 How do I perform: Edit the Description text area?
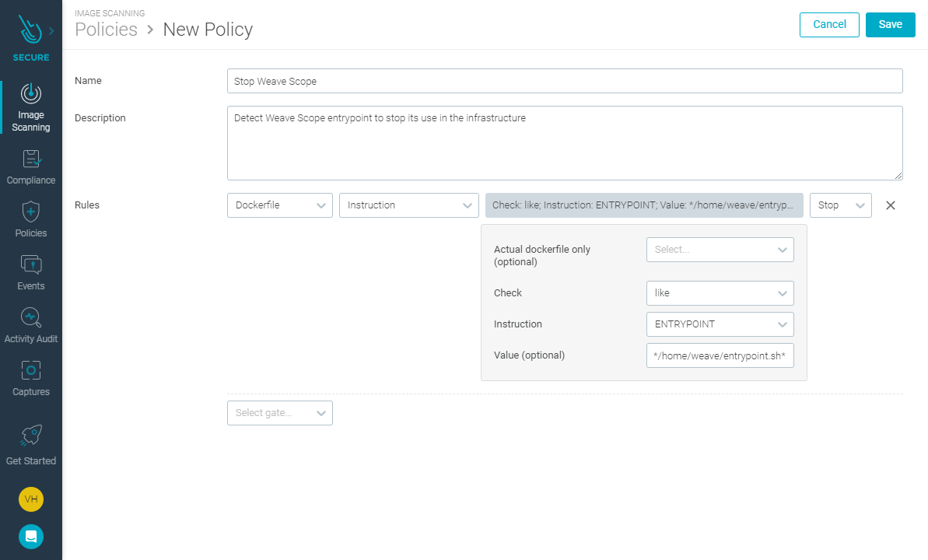[x=565, y=143]
